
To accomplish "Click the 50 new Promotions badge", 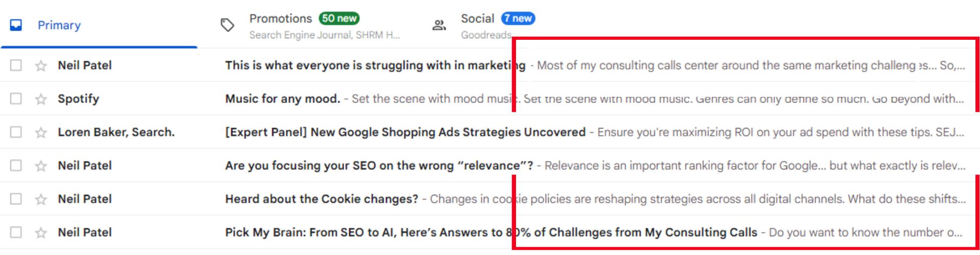I will tap(339, 18).
